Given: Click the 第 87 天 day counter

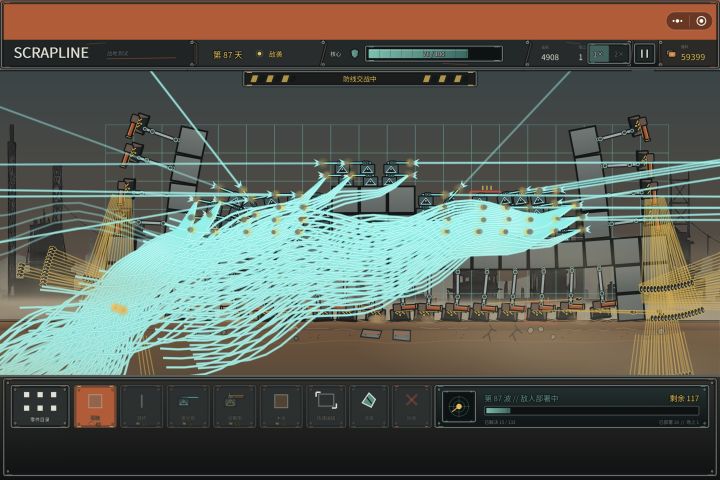Looking at the screenshot, I should pyautogui.click(x=227, y=55).
